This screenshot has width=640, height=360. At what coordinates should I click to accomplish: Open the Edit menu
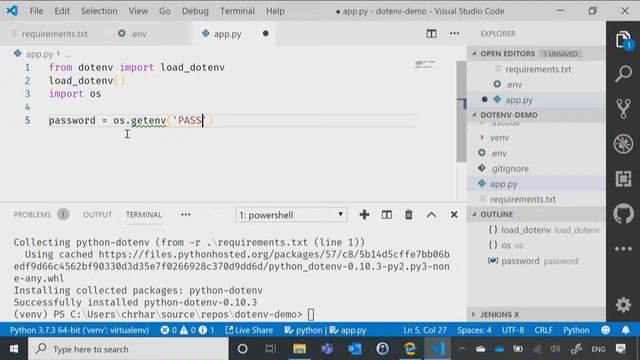click(62, 11)
